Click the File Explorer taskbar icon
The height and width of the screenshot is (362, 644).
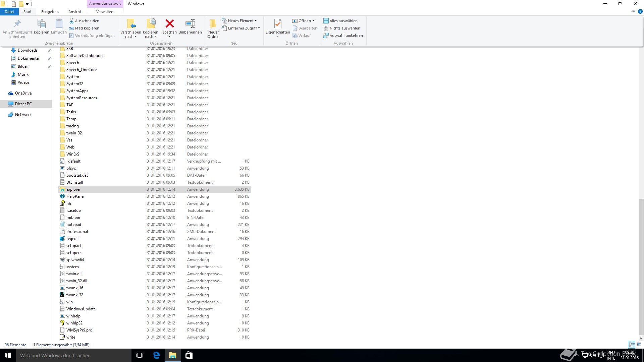173,355
